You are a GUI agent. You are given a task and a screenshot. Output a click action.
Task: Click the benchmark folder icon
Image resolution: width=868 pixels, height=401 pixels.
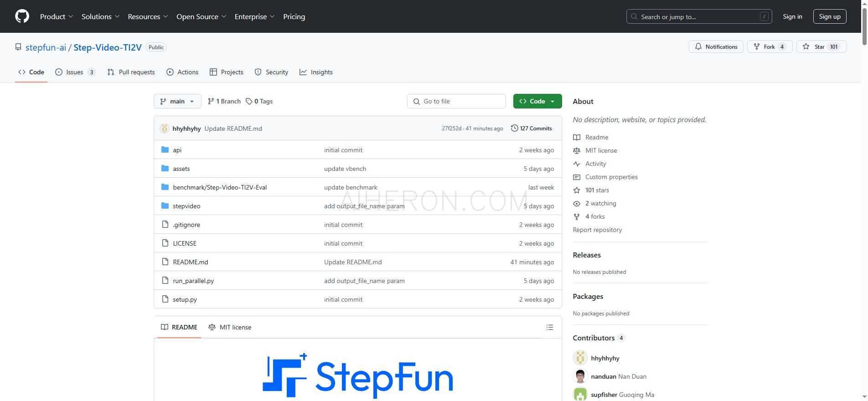[165, 187]
